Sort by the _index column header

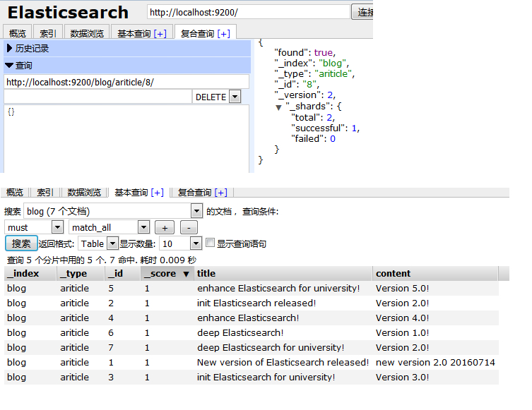(30, 273)
